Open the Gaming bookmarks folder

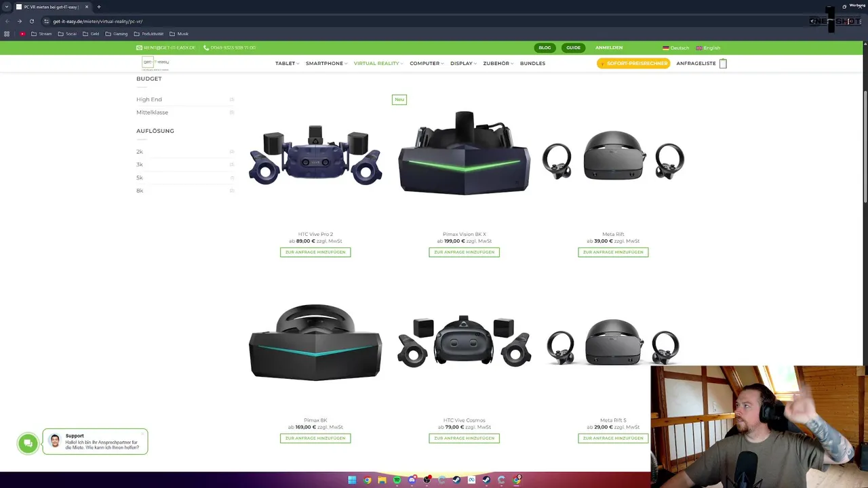(x=116, y=34)
